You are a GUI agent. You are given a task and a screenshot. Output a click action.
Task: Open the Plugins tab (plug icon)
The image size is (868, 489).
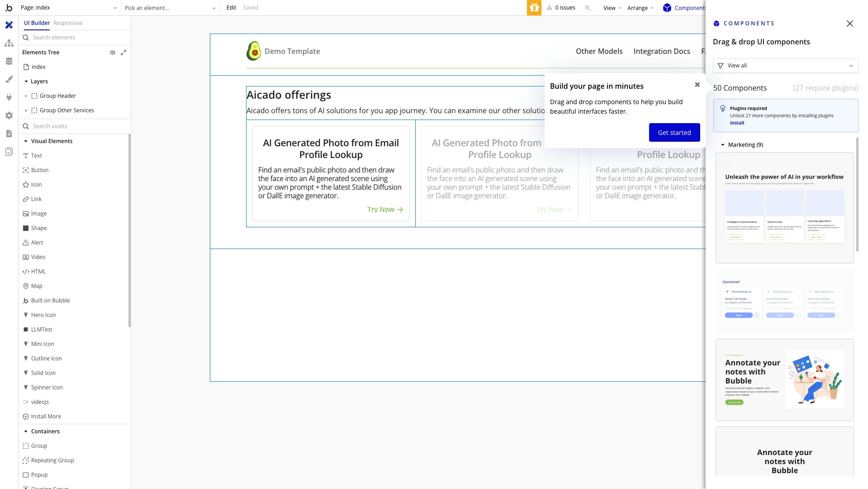(x=9, y=97)
